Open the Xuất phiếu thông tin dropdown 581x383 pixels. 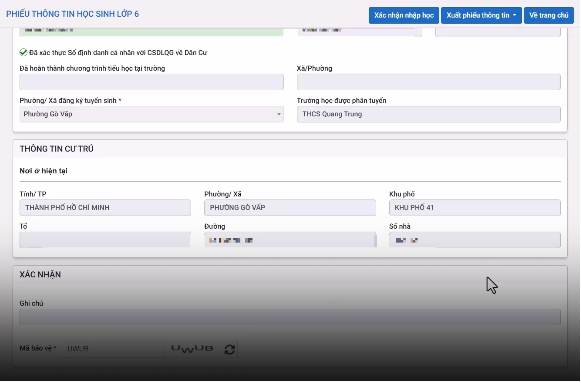click(x=481, y=16)
